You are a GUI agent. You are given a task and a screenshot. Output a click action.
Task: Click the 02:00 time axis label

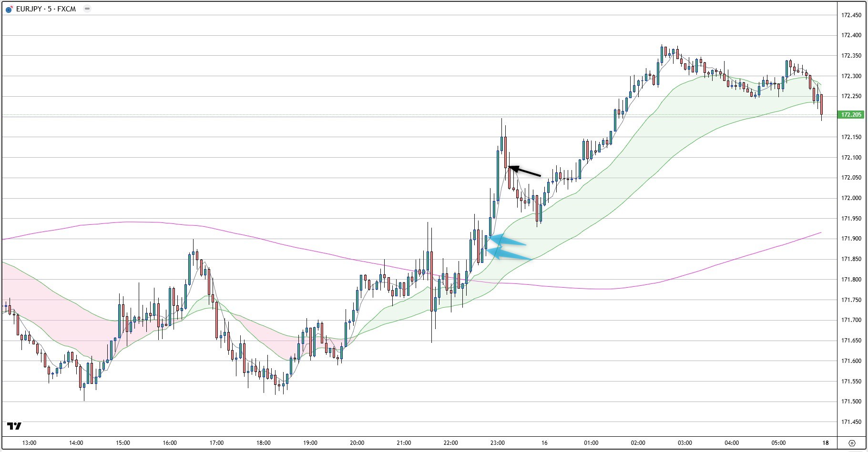(x=638, y=443)
